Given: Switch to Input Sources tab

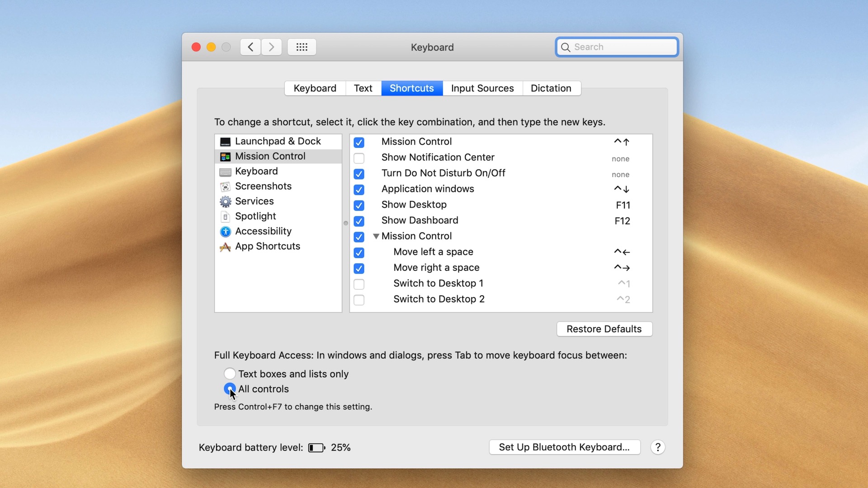Looking at the screenshot, I should point(482,88).
